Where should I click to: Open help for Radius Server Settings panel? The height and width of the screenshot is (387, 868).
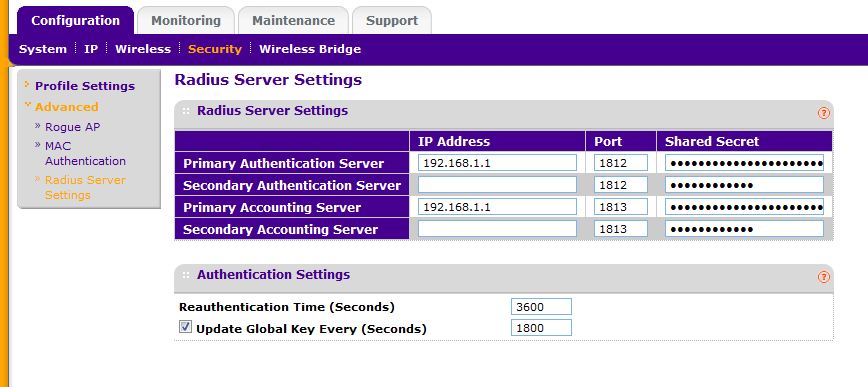824,113
